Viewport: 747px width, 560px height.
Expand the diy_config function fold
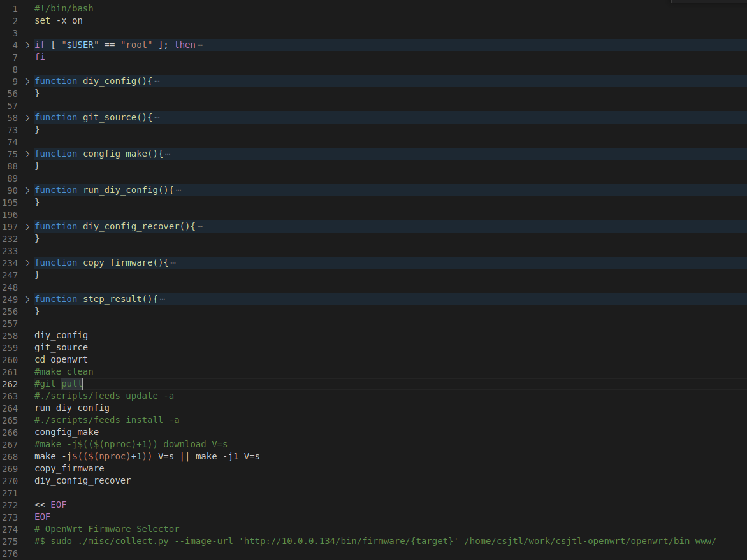point(28,81)
